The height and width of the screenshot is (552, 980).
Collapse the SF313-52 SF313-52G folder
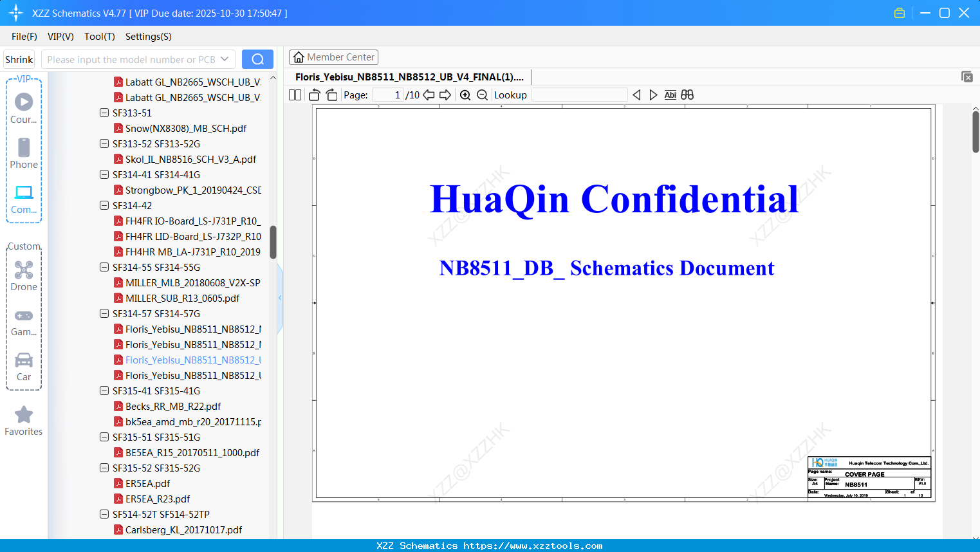click(x=104, y=143)
